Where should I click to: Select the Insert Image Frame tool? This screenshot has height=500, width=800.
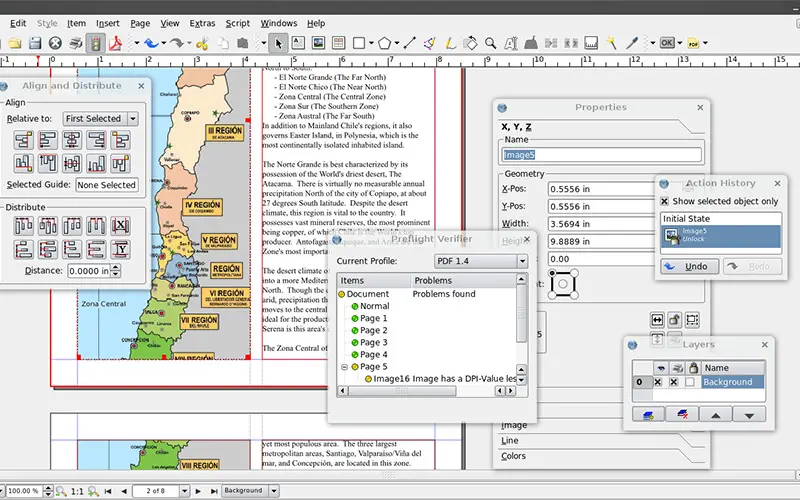[x=318, y=43]
